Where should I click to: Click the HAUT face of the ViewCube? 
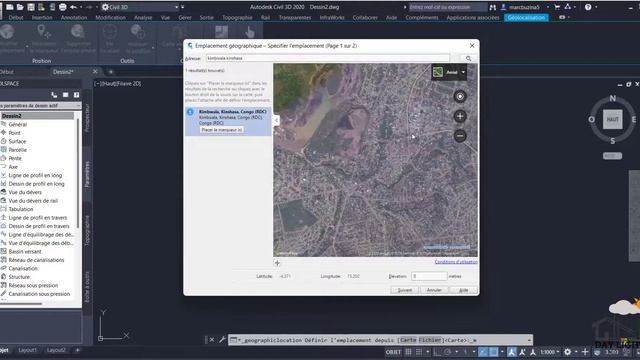coord(612,120)
